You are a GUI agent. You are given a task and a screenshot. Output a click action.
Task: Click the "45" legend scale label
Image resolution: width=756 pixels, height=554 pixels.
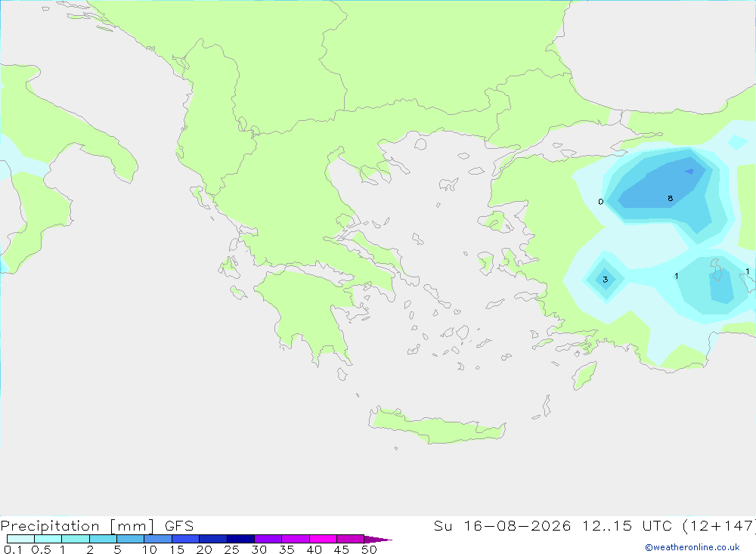click(342, 549)
